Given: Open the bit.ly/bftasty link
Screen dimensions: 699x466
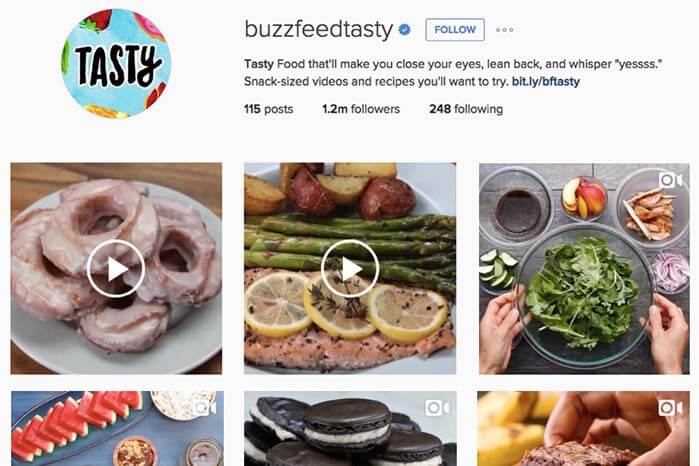Looking at the screenshot, I should (546, 82).
